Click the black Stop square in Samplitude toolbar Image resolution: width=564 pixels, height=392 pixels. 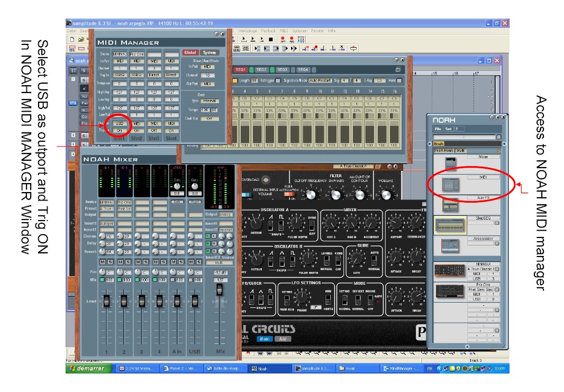pyautogui.click(x=271, y=39)
